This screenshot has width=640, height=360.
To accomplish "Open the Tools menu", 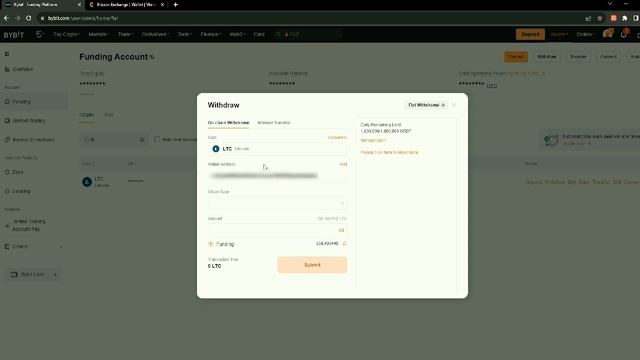I will click(x=184, y=34).
